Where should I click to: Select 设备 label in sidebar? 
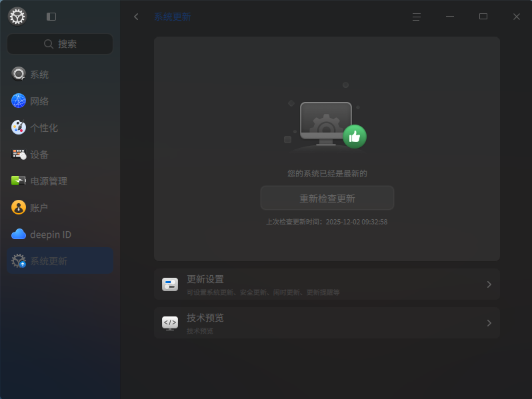[x=39, y=155]
